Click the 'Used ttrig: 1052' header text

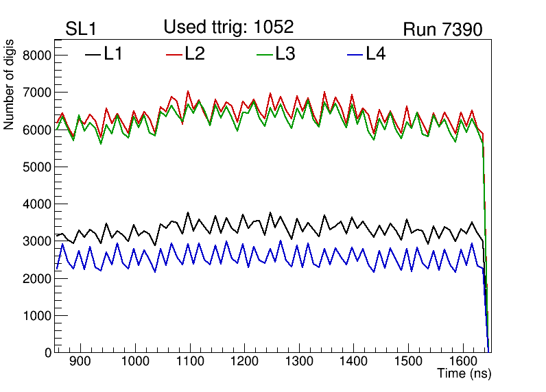point(228,27)
